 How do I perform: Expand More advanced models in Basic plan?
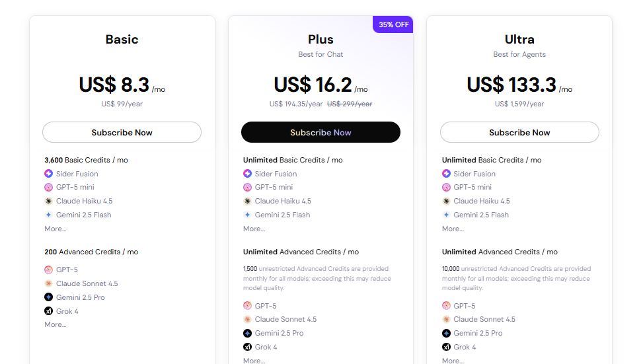[x=56, y=324]
